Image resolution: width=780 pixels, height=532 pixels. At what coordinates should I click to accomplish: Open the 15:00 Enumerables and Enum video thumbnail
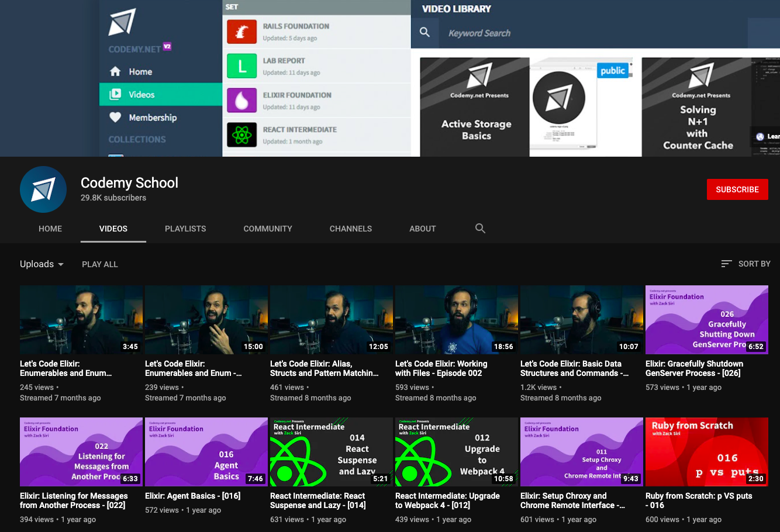coord(206,320)
